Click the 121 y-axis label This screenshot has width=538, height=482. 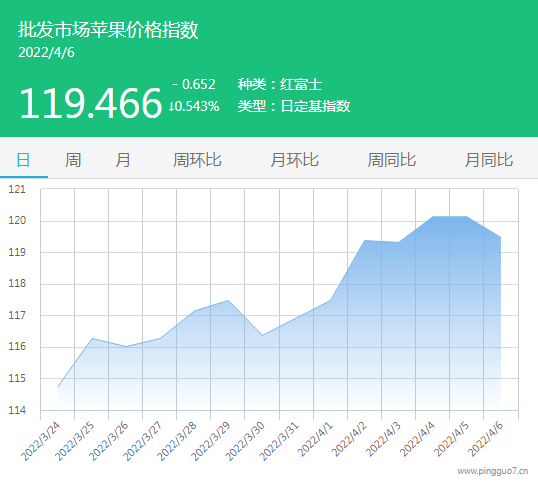pyautogui.click(x=17, y=189)
